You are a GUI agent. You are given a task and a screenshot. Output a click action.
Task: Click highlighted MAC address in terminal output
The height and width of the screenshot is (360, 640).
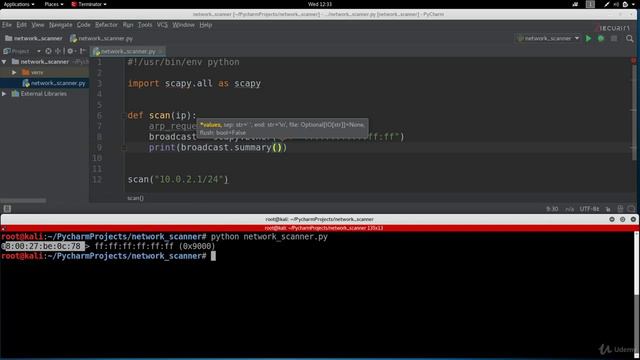click(x=43, y=246)
